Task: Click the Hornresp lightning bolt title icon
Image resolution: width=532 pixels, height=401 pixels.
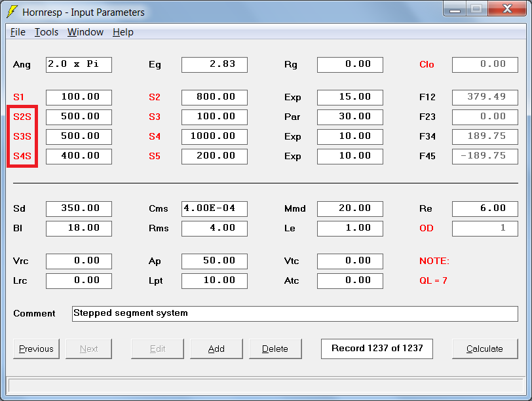Action: [12, 12]
